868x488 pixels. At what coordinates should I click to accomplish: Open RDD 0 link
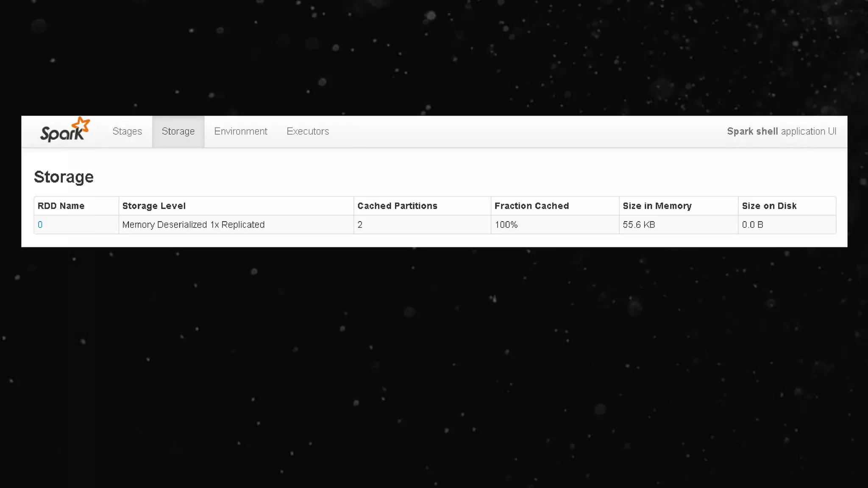40,225
